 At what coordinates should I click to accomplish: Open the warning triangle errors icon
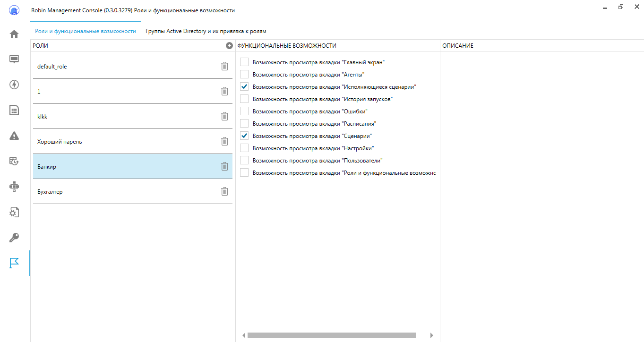pyautogui.click(x=14, y=136)
